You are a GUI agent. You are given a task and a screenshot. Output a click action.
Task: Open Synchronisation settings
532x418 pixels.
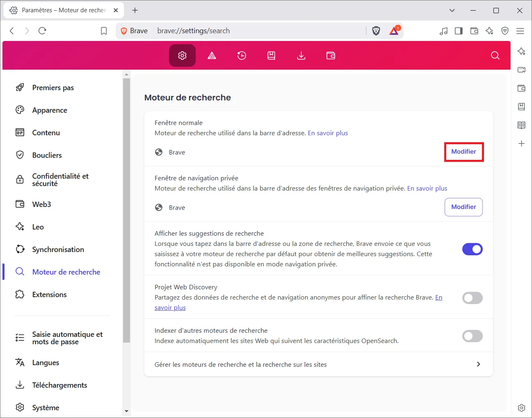point(58,250)
